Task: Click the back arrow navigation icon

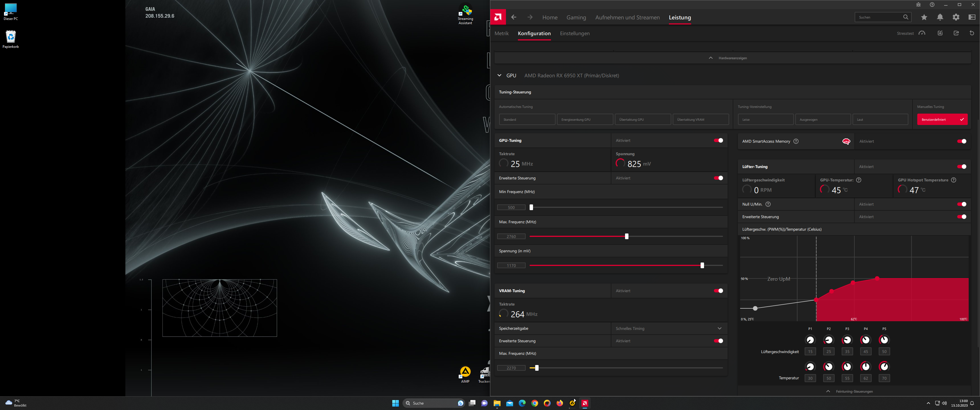Action: click(x=514, y=17)
